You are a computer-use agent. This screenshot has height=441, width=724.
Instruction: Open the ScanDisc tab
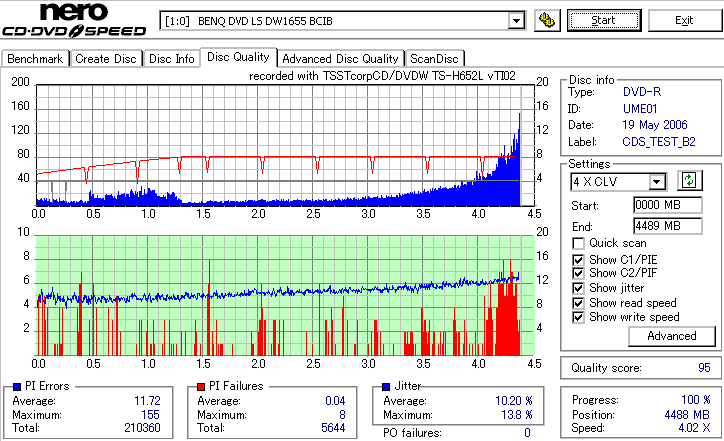pyautogui.click(x=434, y=59)
